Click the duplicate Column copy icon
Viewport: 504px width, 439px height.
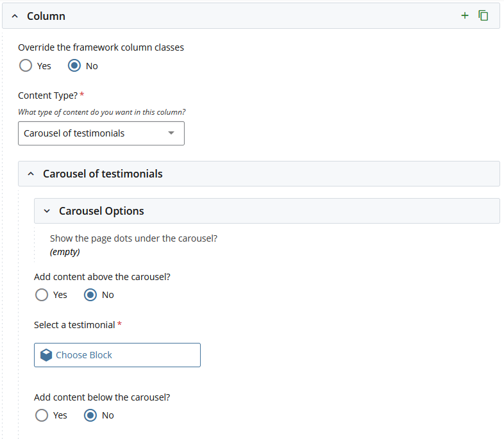tap(483, 15)
